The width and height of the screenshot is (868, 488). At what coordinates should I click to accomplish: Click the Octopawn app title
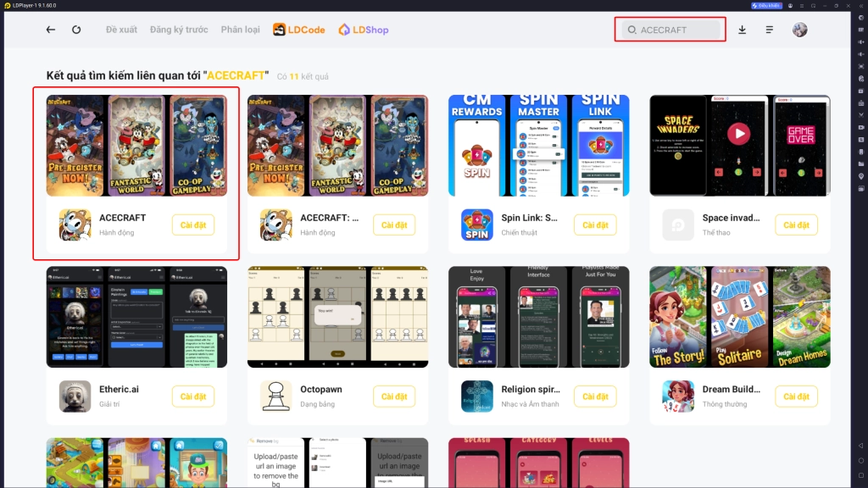(x=321, y=390)
